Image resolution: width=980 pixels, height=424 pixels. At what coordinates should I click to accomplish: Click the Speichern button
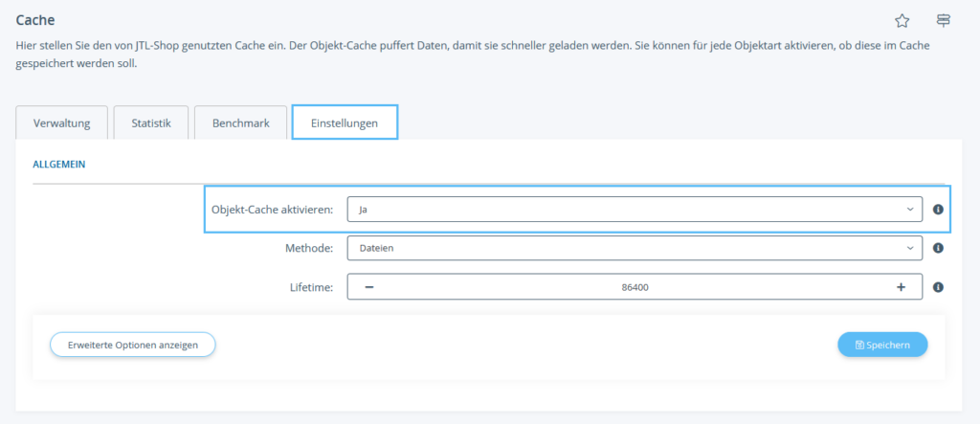[882, 345]
